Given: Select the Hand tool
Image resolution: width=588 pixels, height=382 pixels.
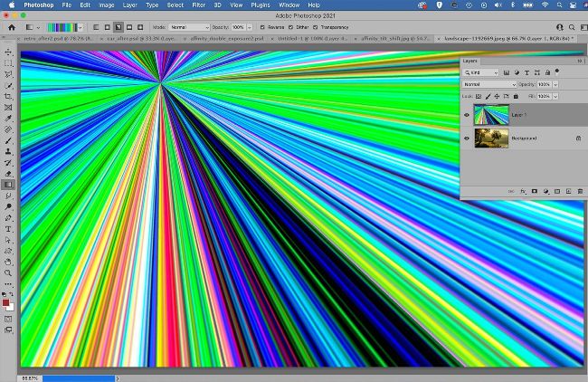Looking at the screenshot, I should tap(8, 262).
